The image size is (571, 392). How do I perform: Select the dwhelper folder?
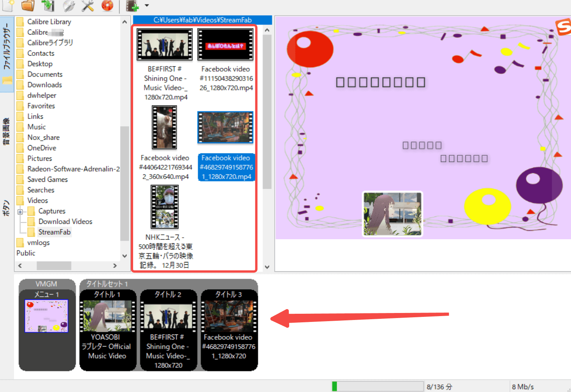point(42,95)
